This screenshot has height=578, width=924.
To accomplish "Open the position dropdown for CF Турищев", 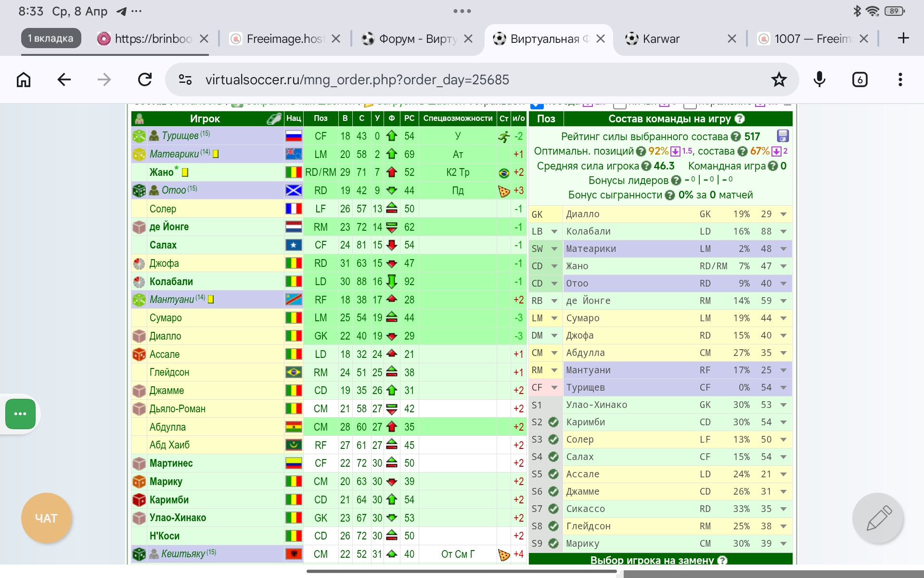I will pyautogui.click(x=554, y=388).
